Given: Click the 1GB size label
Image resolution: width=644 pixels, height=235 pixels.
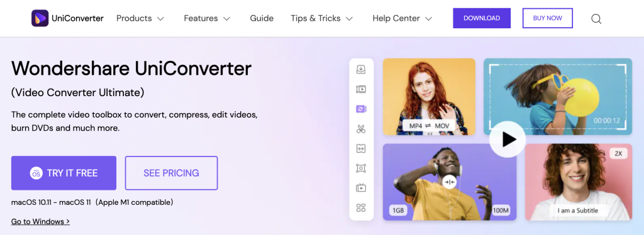Looking at the screenshot, I should [398, 210].
